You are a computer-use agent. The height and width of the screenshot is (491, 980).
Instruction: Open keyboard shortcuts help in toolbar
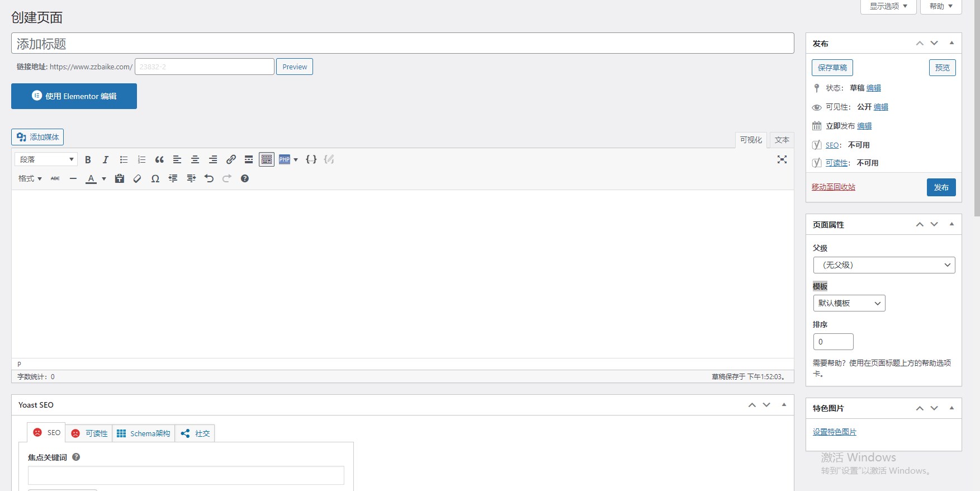pyautogui.click(x=245, y=179)
